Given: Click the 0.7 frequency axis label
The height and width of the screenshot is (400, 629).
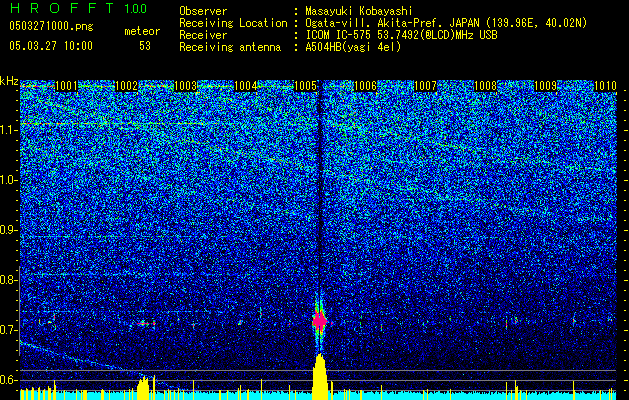Looking at the screenshot, I should (8, 330).
